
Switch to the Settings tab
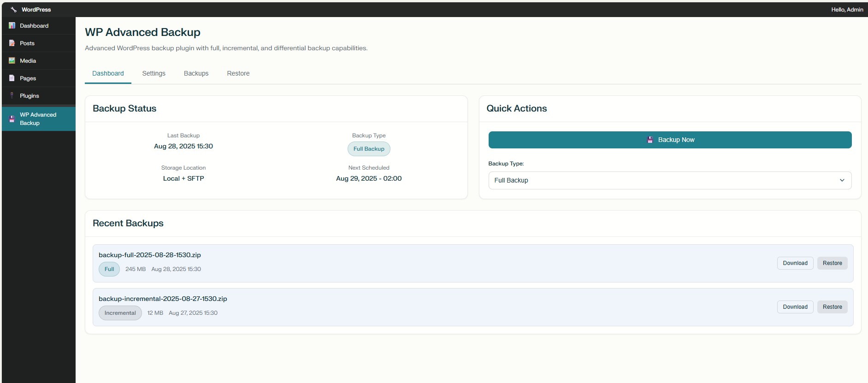pyautogui.click(x=154, y=73)
